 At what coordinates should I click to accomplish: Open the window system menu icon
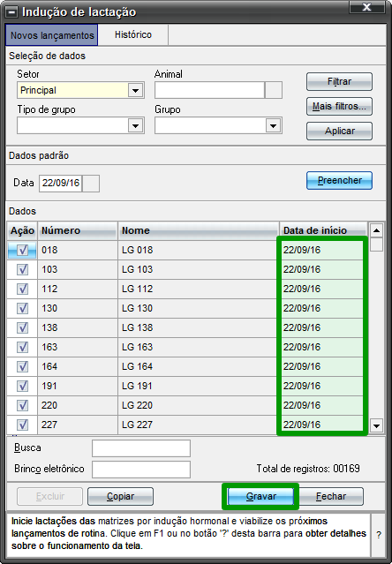pos(11,12)
